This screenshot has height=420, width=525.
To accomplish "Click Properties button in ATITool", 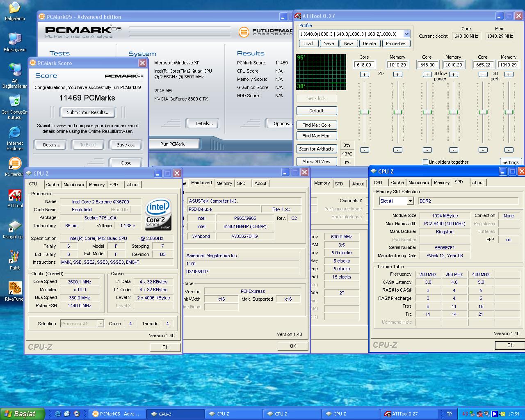I will coord(396,43).
